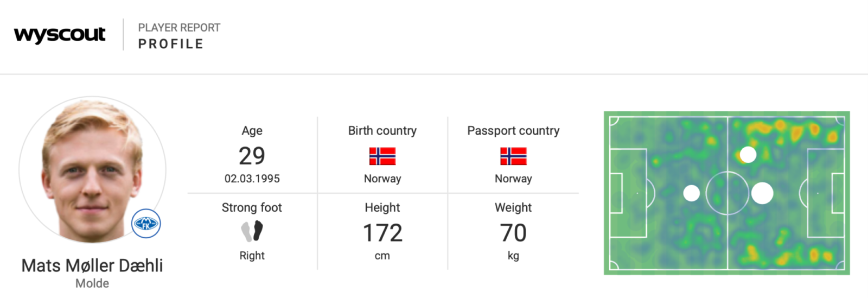Viewport: 868px width, 298px height.
Task: Click the strong foot footprints icon
Action: point(252,231)
